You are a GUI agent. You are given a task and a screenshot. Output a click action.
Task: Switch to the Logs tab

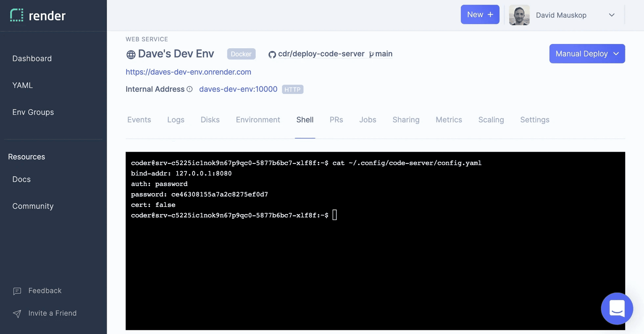coord(176,120)
